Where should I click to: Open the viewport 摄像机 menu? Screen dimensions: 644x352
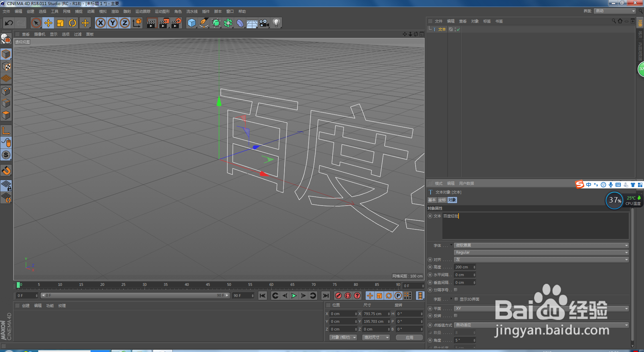tap(40, 34)
